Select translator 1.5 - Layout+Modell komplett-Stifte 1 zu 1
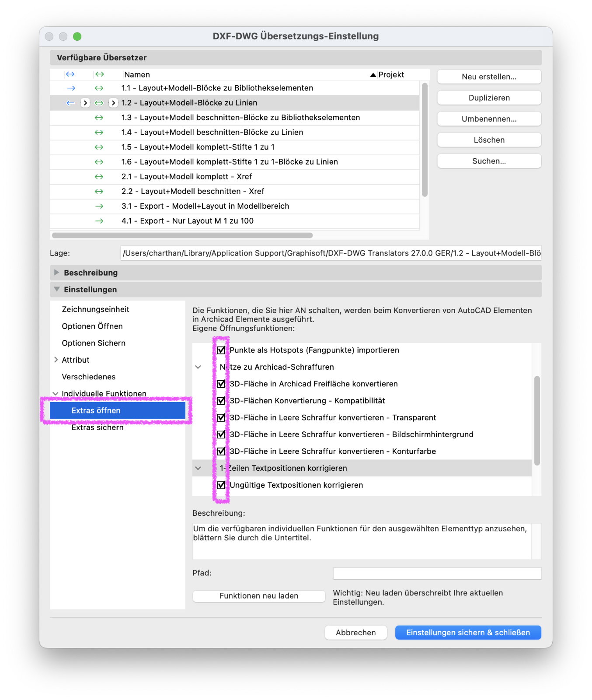The width and height of the screenshot is (592, 700). click(234, 147)
